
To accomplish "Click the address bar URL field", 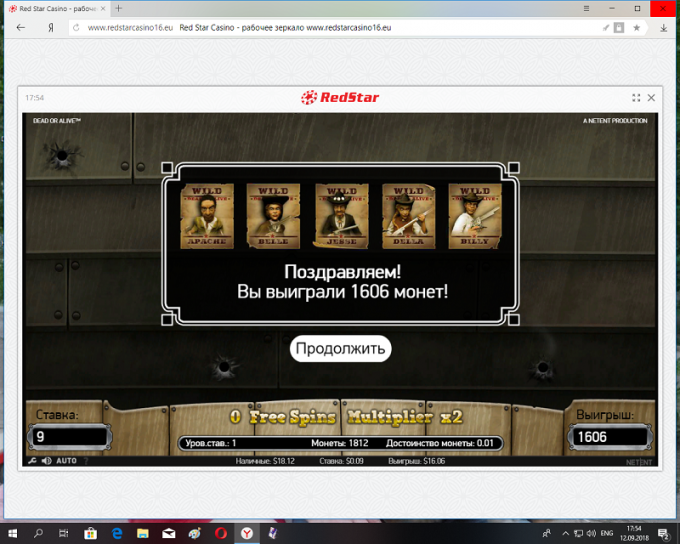I will [x=334, y=28].
